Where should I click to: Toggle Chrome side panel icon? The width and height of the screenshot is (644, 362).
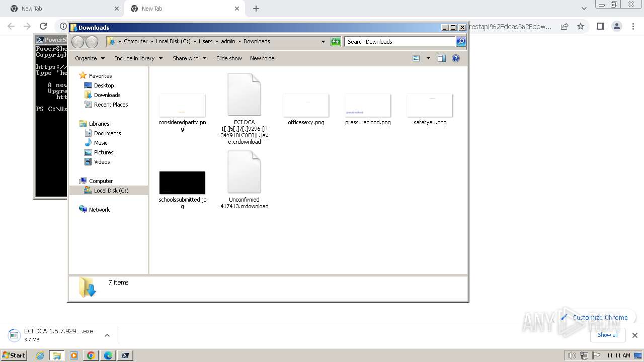click(x=600, y=26)
